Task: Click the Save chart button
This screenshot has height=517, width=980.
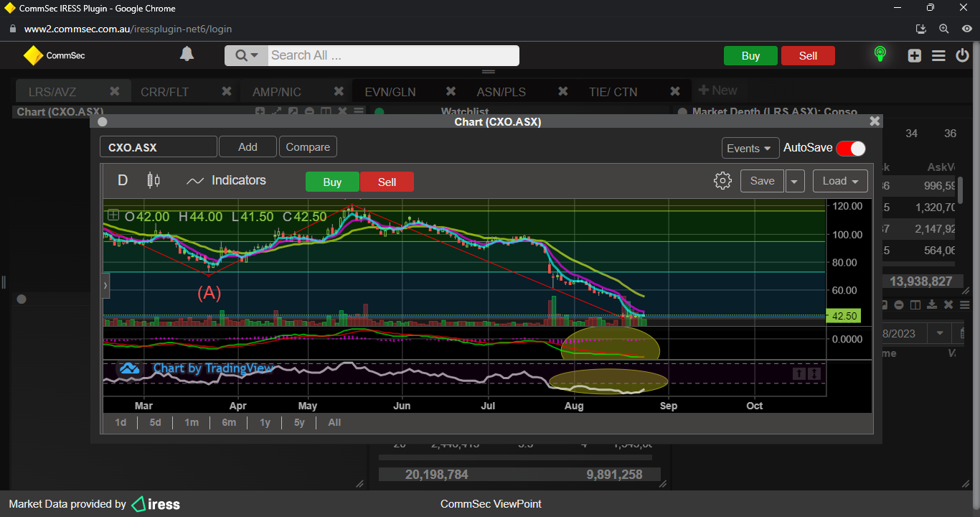Action: (762, 181)
